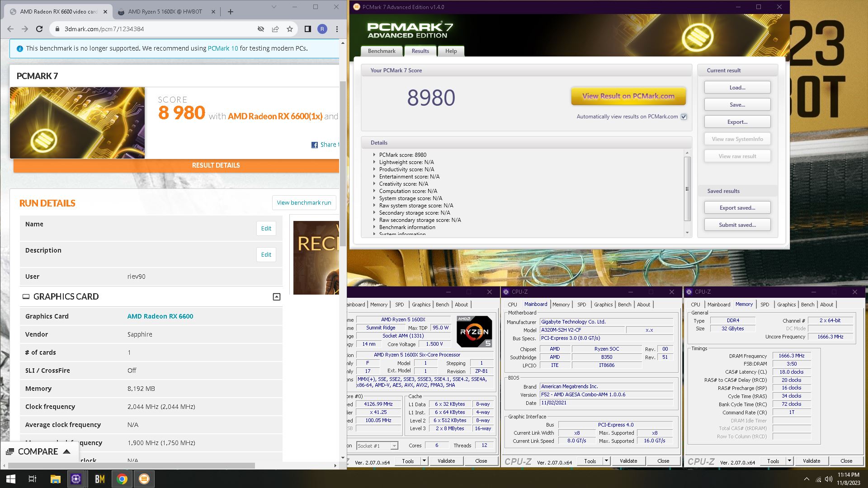The width and height of the screenshot is (868, 488).
Task: Click the PCMark 10 link
Action: pos(223,48)
